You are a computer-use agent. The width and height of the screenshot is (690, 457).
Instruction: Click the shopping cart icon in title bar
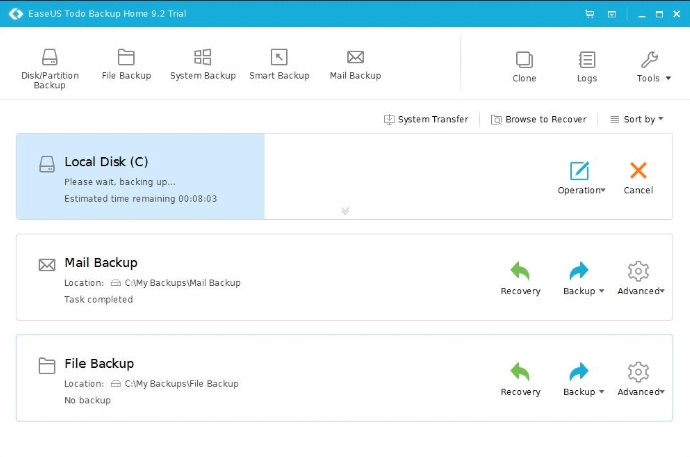click(x=590, y=14)
